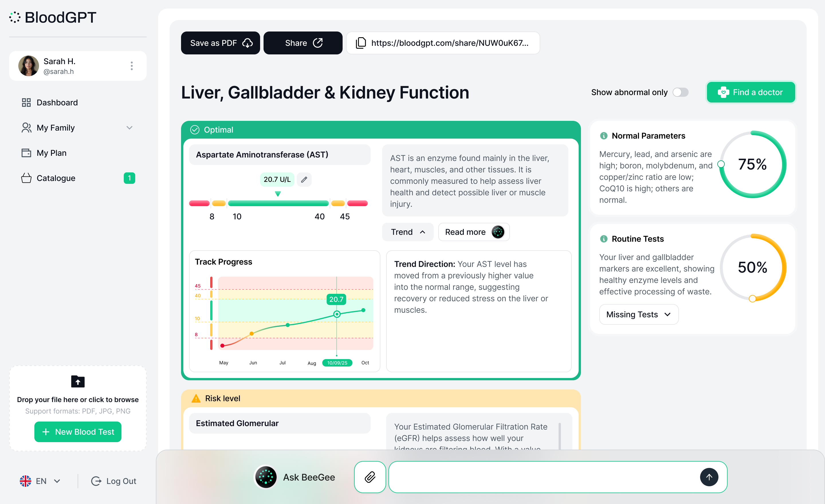The height and width of the screenshot is (504, 825).
Task: Click the copy link icon beside share URL
Action: point(361,43)
